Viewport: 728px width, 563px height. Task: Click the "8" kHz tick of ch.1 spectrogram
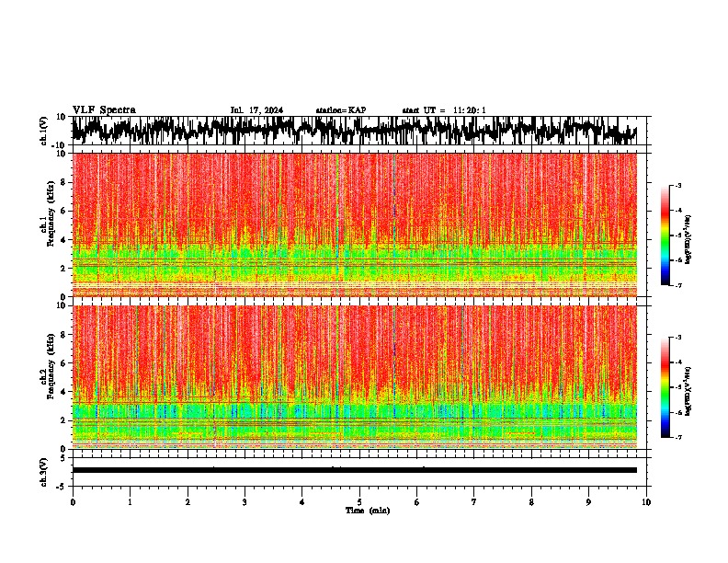(x=63, y=182)
